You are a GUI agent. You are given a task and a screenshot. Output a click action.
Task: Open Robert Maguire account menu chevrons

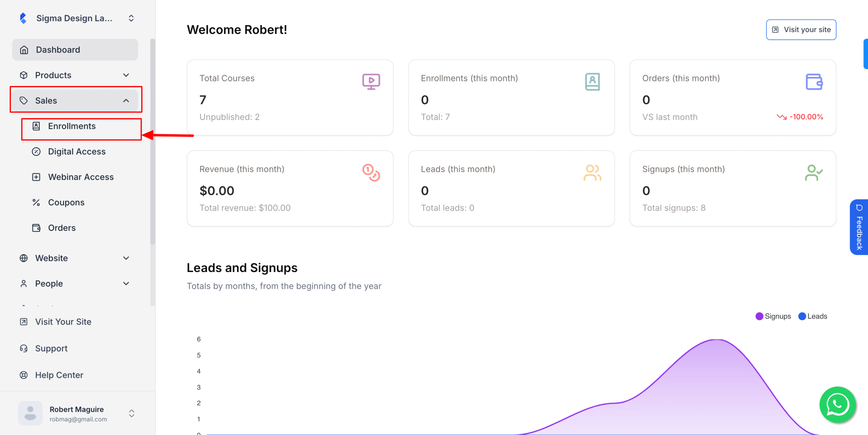[132, 413]
